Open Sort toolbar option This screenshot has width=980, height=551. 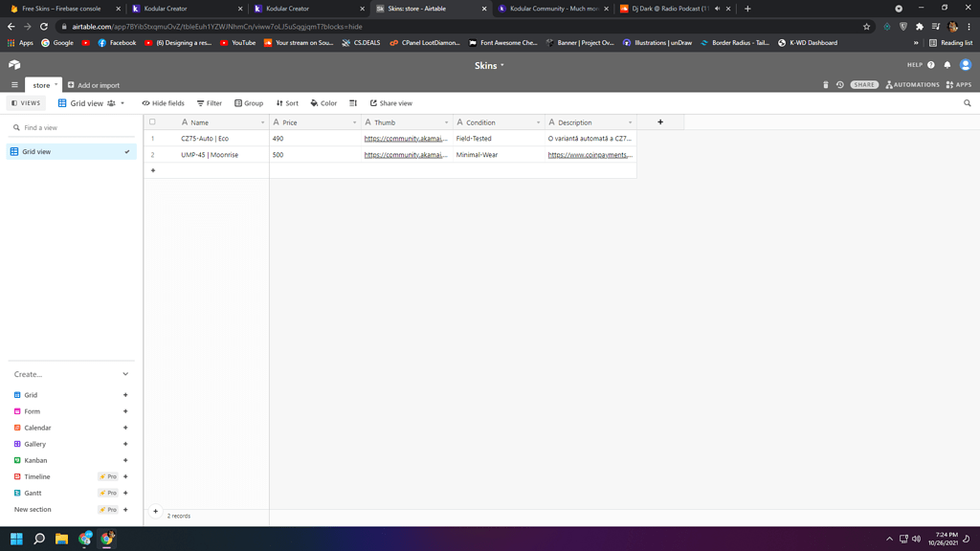pyautogui.click(x=287, y=103)
